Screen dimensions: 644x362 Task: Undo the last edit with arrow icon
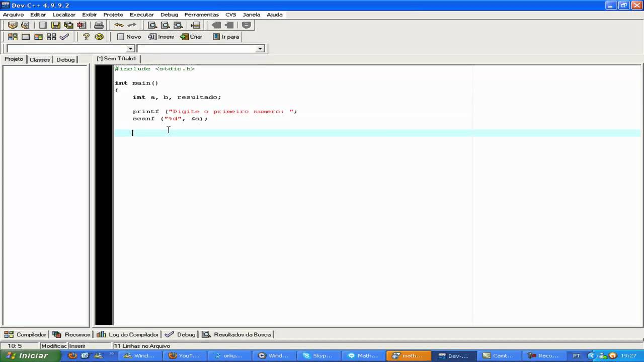pos(119,25)
